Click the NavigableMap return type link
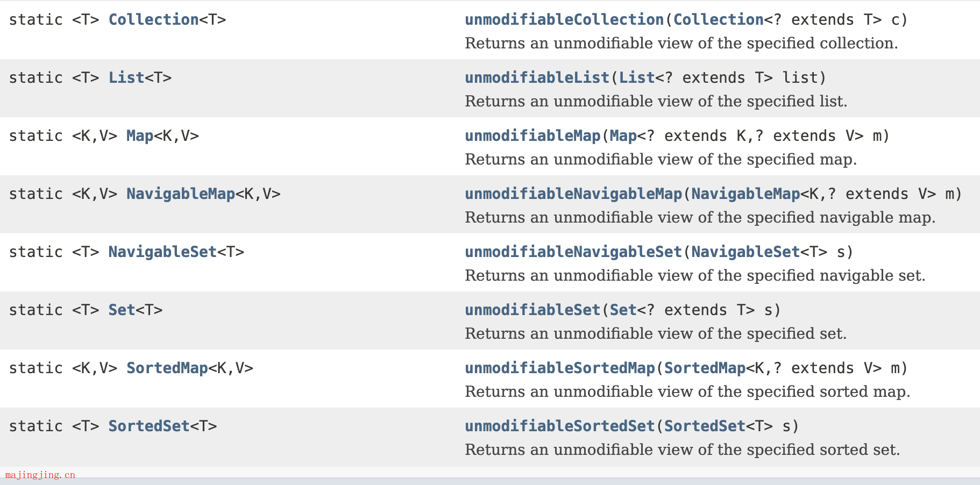The height and width of the screenshot is (485, 980). pyautogui.click(x=181, y=194)
